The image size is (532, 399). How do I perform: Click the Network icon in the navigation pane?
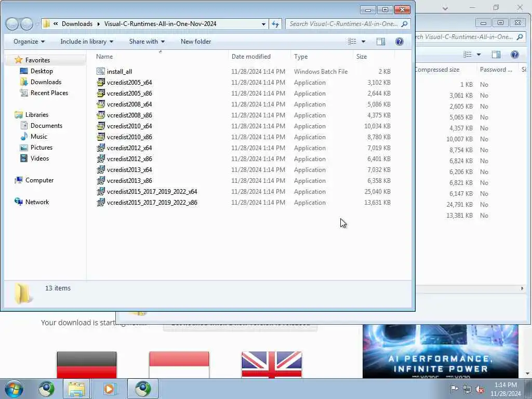click(x=18, y=202)
